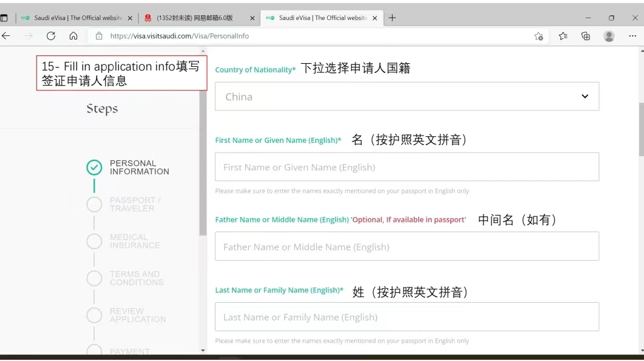Click the Country of Nationality label
The image size is (644, 361).
[x=256, y=69]
